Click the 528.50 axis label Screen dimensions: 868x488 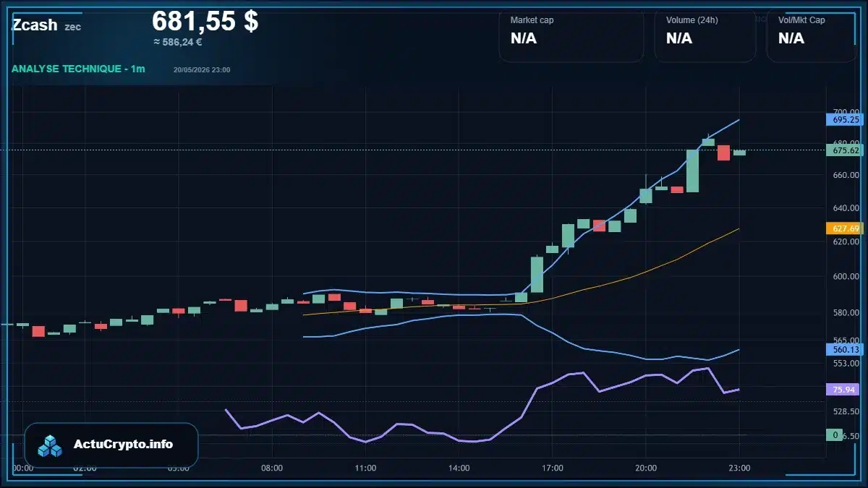click(x=846, y=411)
